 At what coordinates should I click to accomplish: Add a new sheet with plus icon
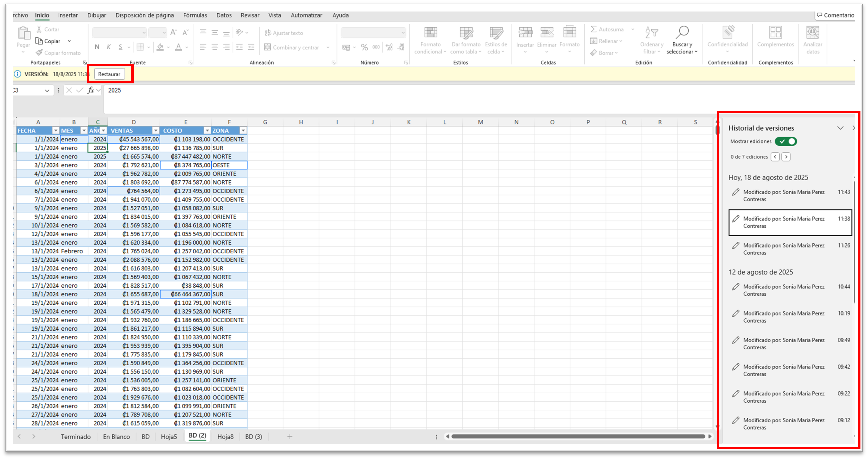coord(289,436)
